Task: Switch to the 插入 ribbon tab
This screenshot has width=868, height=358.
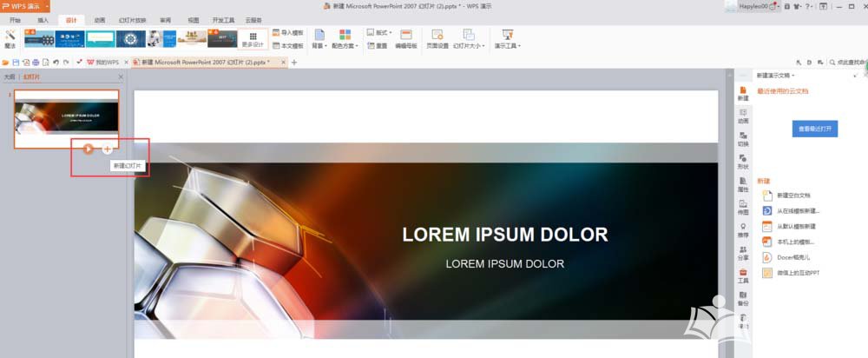Action: (43, 19)
